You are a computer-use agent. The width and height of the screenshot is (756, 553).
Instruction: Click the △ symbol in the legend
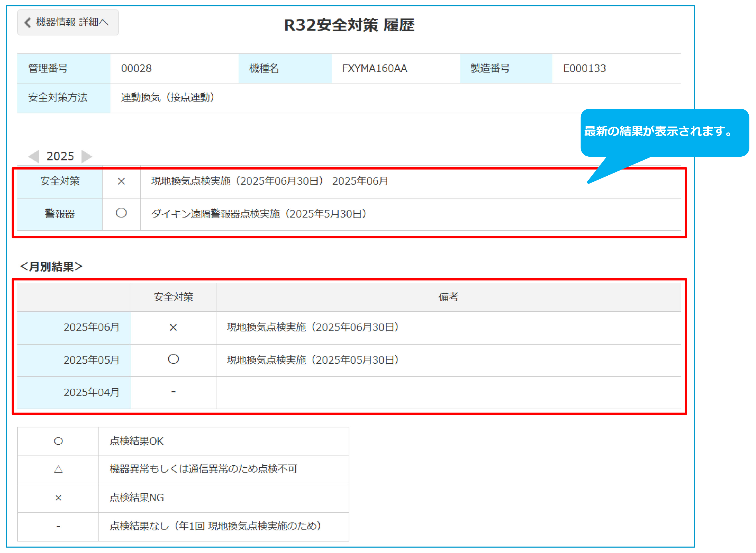pyautogui.click(x=58, y=469)
